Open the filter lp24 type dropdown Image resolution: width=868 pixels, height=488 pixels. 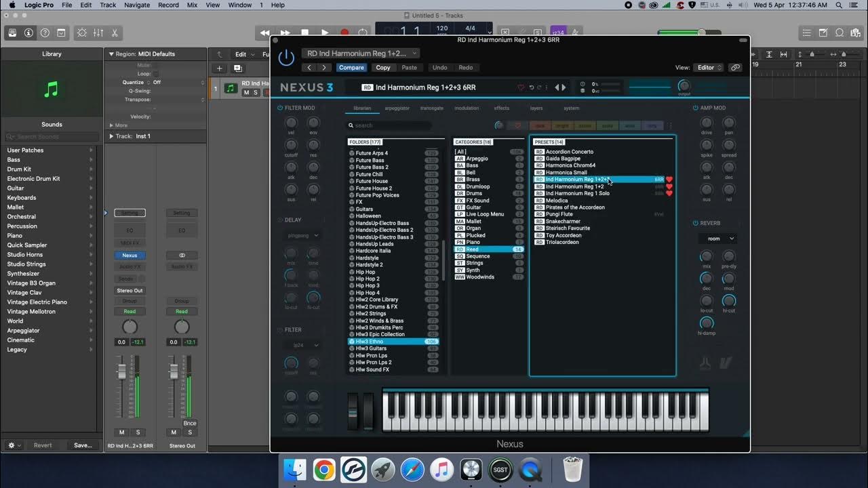[x=302, y=345]
